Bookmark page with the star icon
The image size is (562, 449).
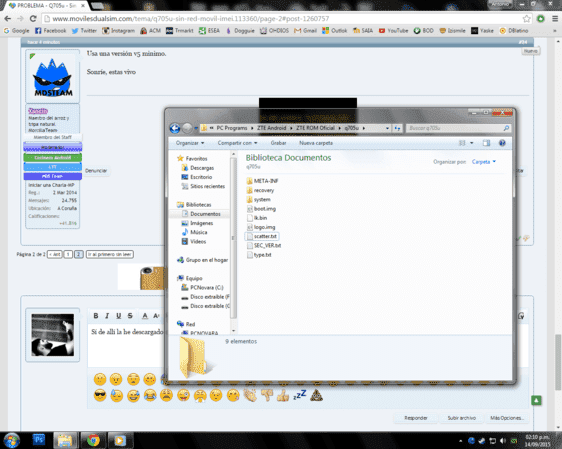tap(526, 19)
